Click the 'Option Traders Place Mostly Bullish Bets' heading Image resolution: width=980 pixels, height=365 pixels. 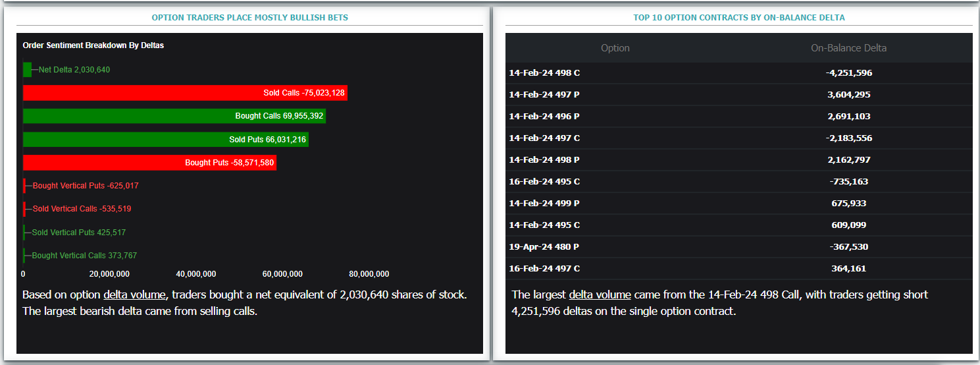[250, 18]
